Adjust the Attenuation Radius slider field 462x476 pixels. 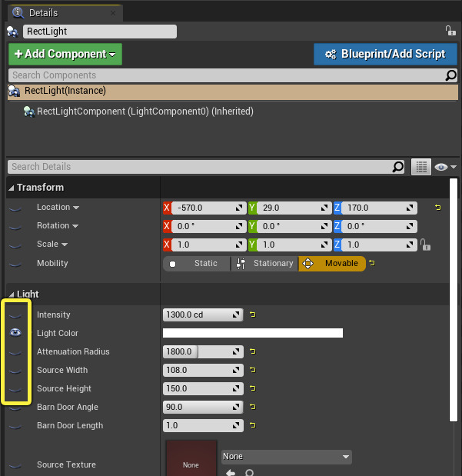coord(203,352)
